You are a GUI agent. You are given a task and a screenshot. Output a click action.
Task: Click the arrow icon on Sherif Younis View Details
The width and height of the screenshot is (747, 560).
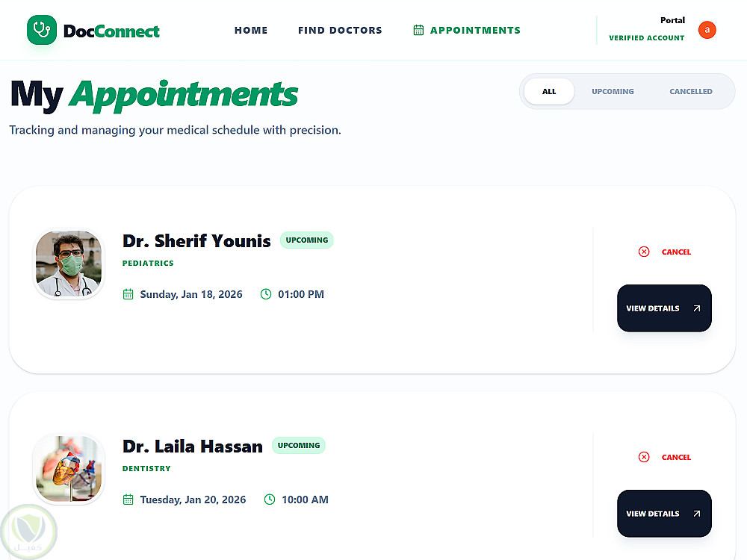tap(696, 308)
